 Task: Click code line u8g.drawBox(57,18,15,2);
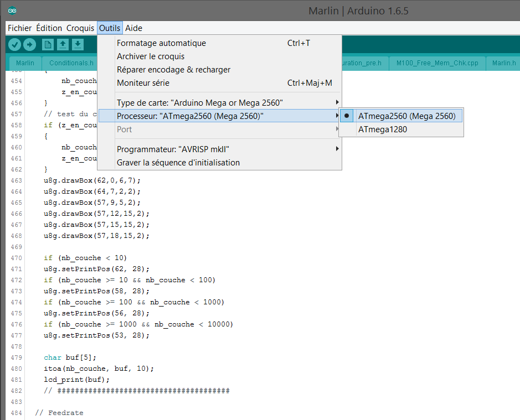(x=96, y=236)
